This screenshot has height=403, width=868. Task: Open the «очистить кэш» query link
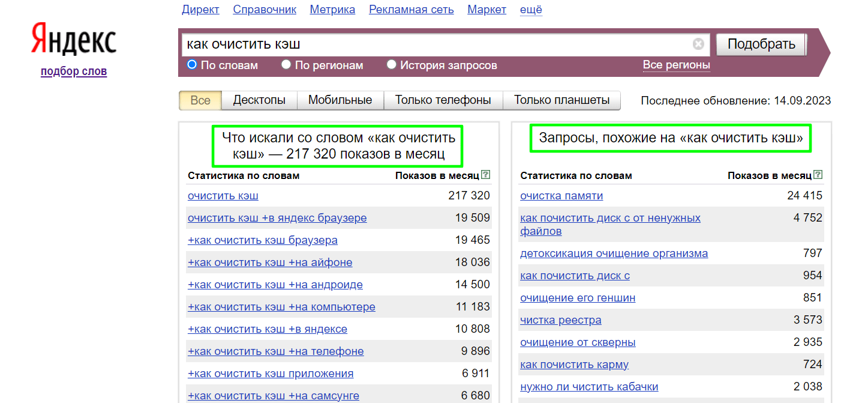coord(223,196)
